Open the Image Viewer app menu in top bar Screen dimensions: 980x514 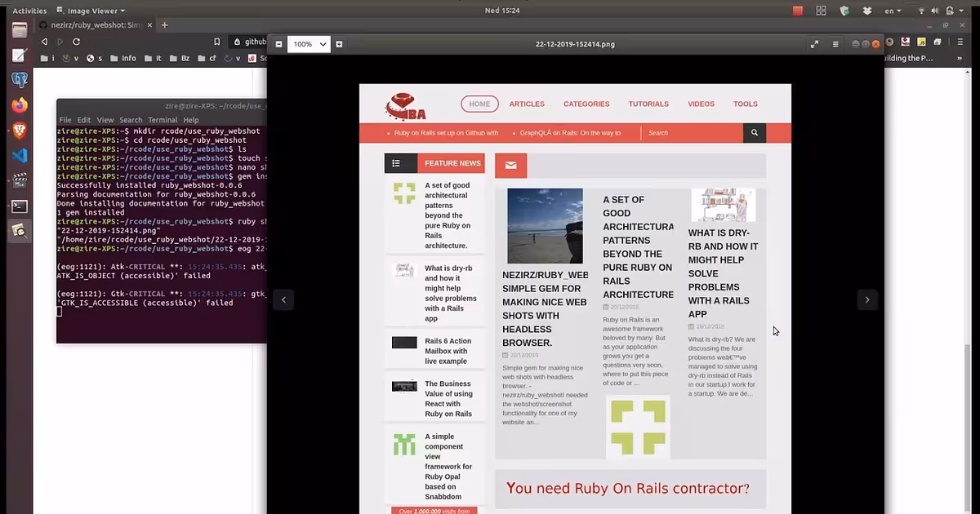coord(91,11)
